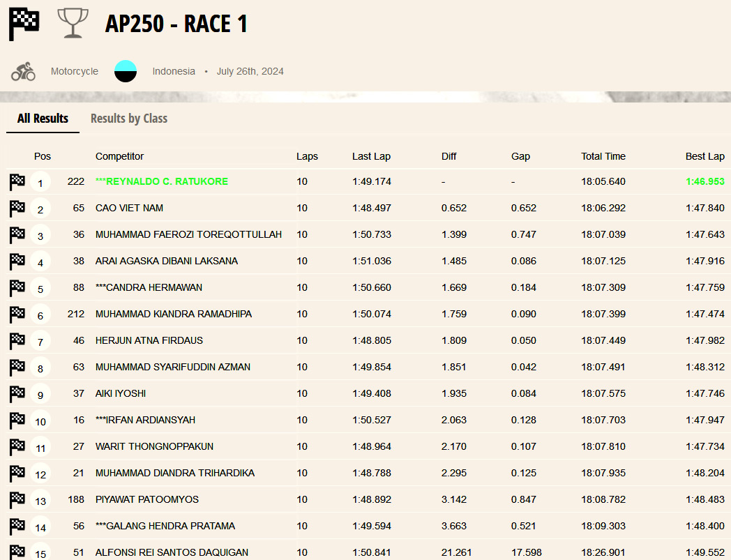Click the trophy icon in the header

pos(73,24)
